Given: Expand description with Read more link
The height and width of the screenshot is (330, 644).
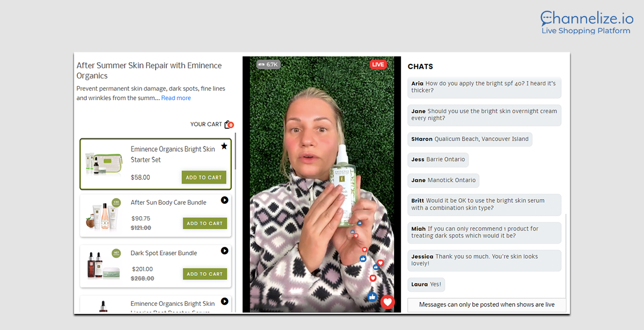Looking at the screenshot, I should tap(176, 98).
